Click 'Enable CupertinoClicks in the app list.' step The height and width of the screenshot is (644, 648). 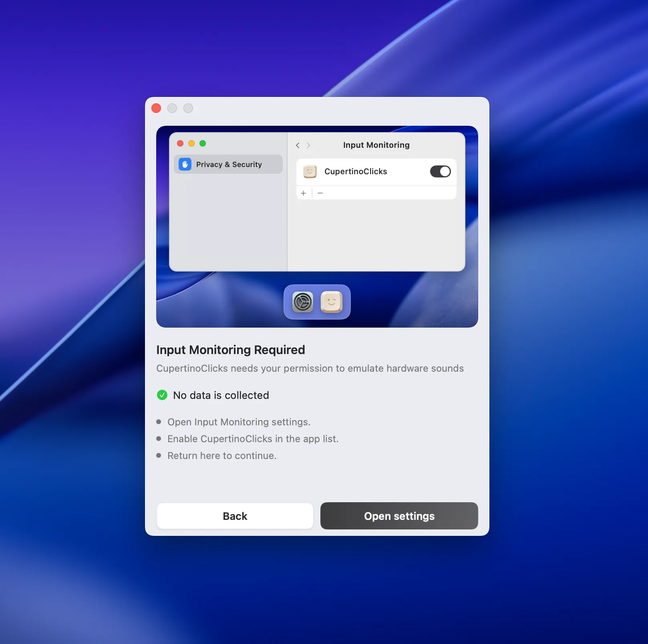(x=253, y=439)
